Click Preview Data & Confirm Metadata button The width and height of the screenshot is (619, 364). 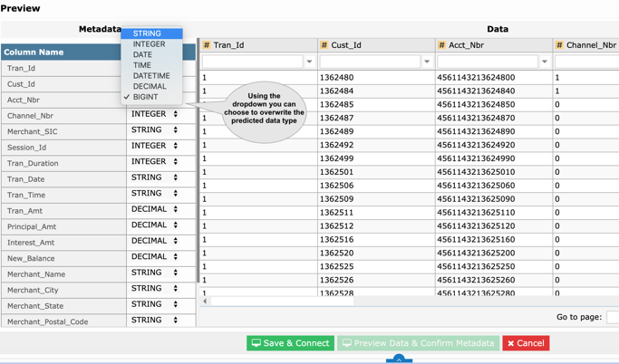click(x=419, y=343)
